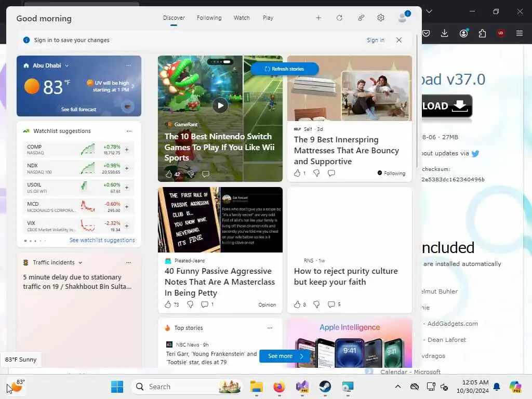
Task: Open How to reject purity culture article
Action: tap(345, 276)
